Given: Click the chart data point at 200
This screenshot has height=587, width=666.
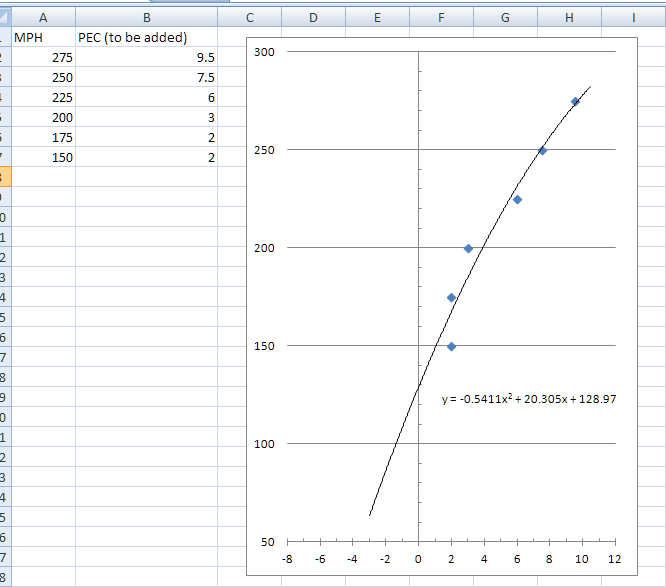Looking at the screenshot, I should pos(468,248).
